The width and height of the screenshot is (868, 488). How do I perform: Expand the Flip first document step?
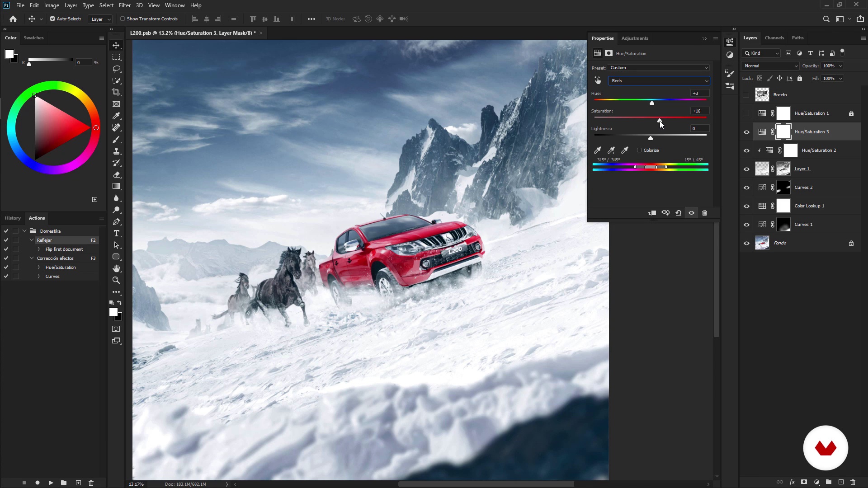coord(38,249)
